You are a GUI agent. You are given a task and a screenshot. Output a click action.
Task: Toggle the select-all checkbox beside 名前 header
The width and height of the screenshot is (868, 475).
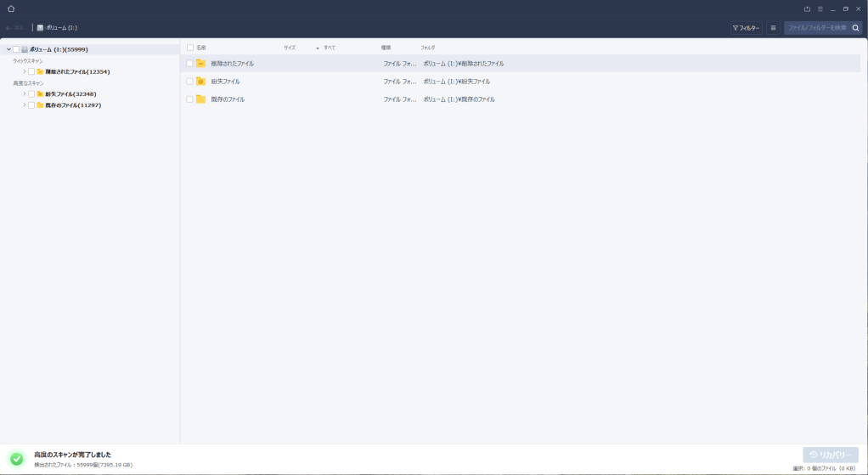(x=190, y=48)
